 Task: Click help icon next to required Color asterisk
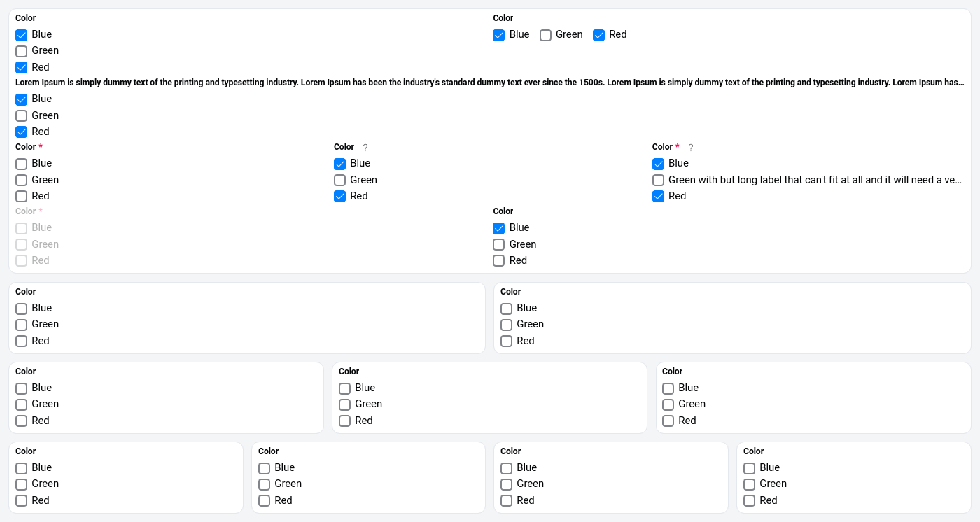click(x=691, y=148)
